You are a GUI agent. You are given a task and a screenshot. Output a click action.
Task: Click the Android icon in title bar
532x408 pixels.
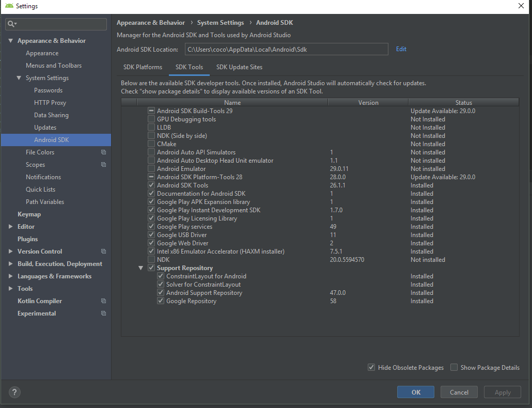[9, 6]
